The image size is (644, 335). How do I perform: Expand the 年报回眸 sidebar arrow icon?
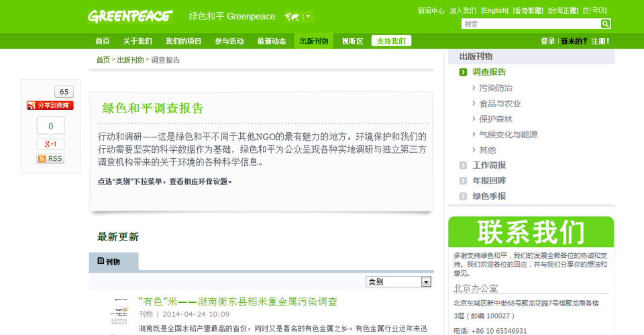463,181
